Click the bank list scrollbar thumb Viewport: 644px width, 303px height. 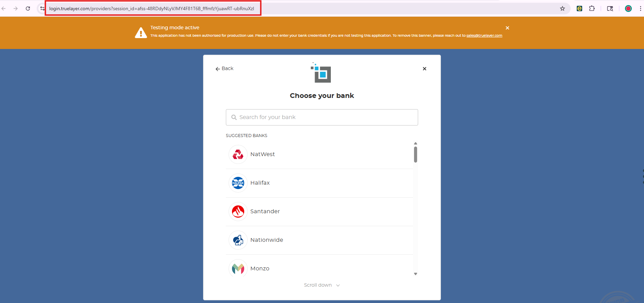click(x=415, y=155)
